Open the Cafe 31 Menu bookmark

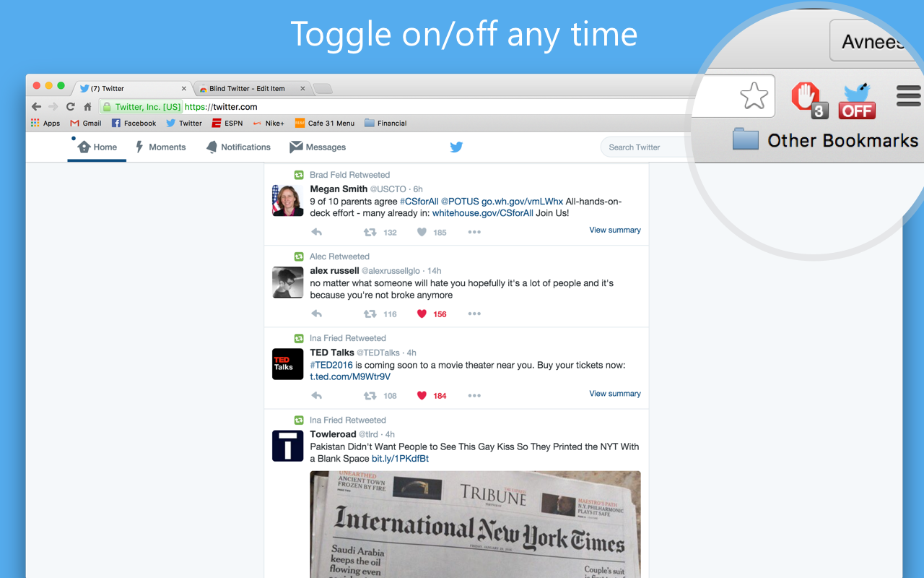(x=325, y=123)
